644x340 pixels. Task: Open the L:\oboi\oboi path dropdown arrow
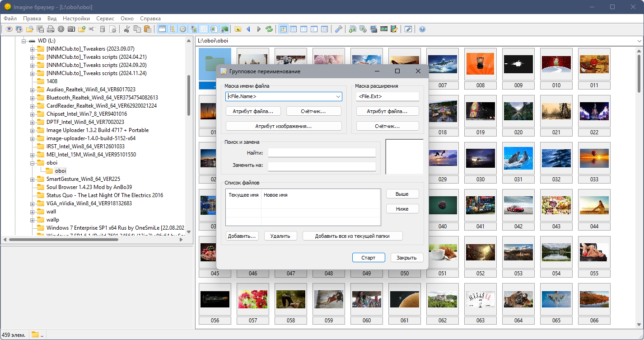639,41
